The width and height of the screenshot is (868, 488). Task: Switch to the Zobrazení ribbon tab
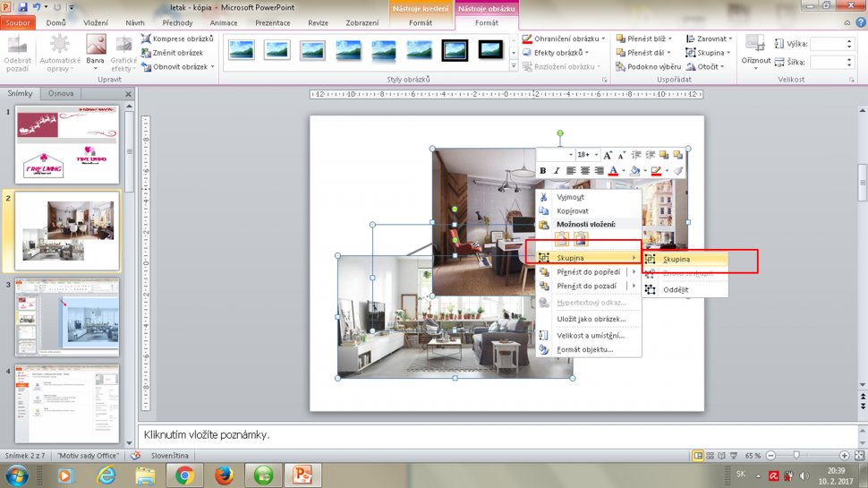[362, 22]
